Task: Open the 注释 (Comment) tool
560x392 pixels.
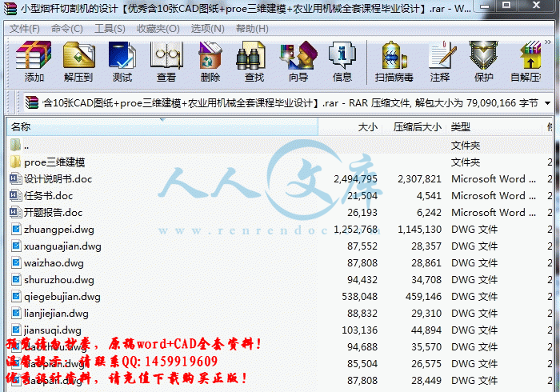Action: click(440, 61)
